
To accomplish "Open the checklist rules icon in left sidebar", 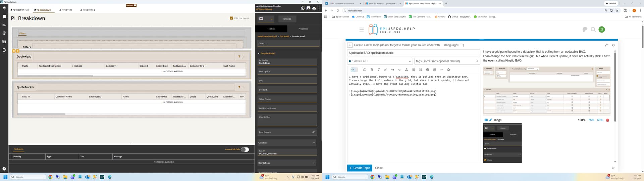I will coord(4,25).
